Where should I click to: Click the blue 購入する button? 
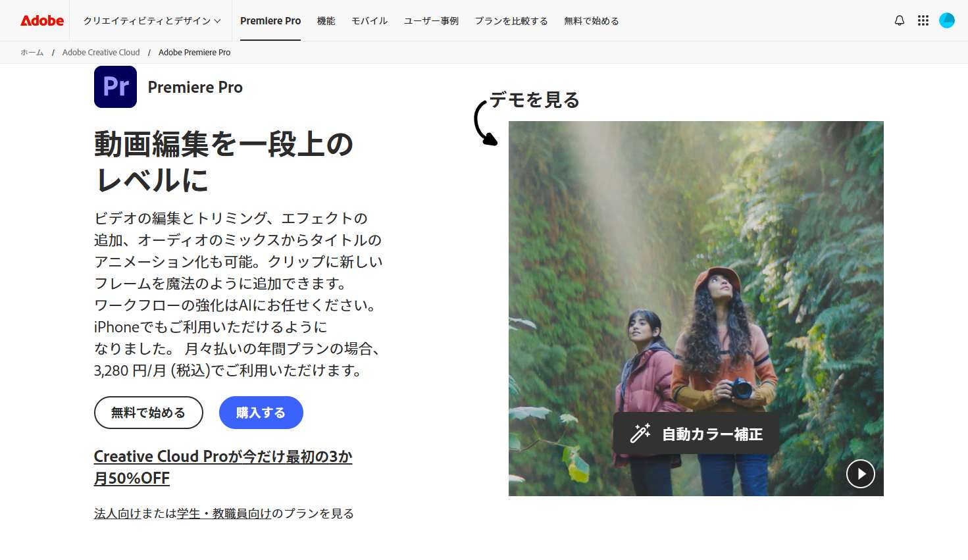click(261, 413)
